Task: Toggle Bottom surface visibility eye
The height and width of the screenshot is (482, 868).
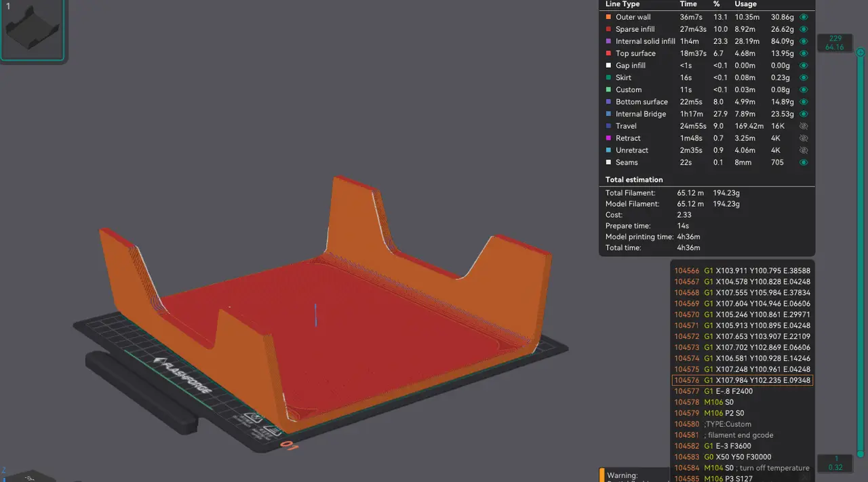Action: (x=804, y=102)
